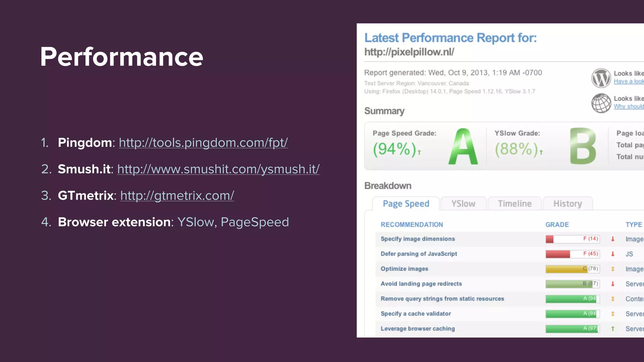644x362 pixels.
Task: Click the 'Latest Performance Report for:' heading
Action: 450,38
